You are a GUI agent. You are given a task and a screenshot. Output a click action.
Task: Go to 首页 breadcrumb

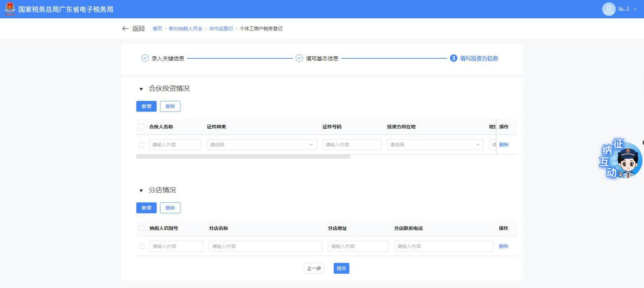pos(157,28)
